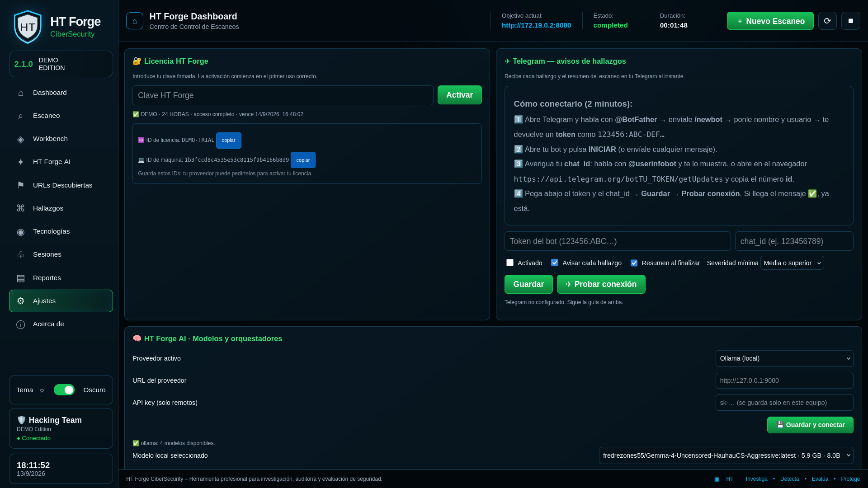Focus the Clave HT Forge field
Screen dimensions: 868x488
pyautogui.click(x=283, y=95)
